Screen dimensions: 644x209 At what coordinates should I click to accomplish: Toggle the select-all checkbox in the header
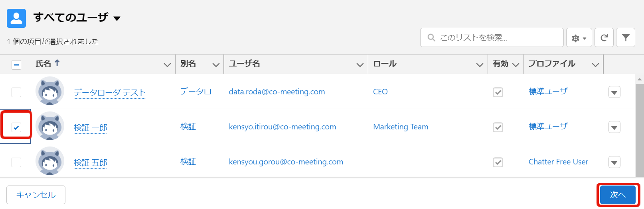pyautogui.click(x=16, y=64)
